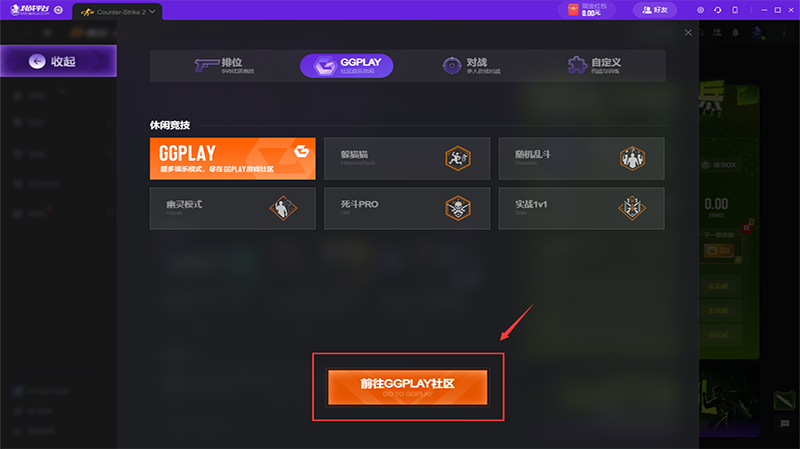The width and height of the screenshot is (800, 449).
Task: Click the 前往GGPLAY社区 orange button
Action: (408, 387)
